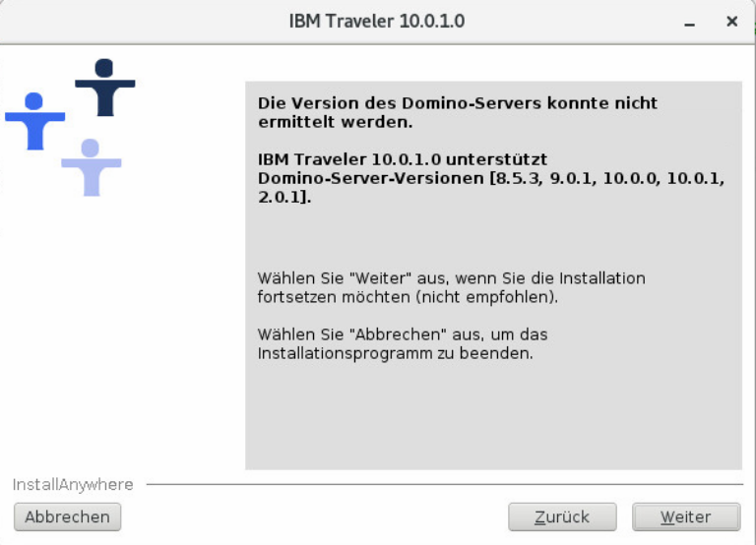Viewport: 756px width, 545px height.
Task: Click the Domino-Server-Versionen list line
Action: click(x=491, y=178)
